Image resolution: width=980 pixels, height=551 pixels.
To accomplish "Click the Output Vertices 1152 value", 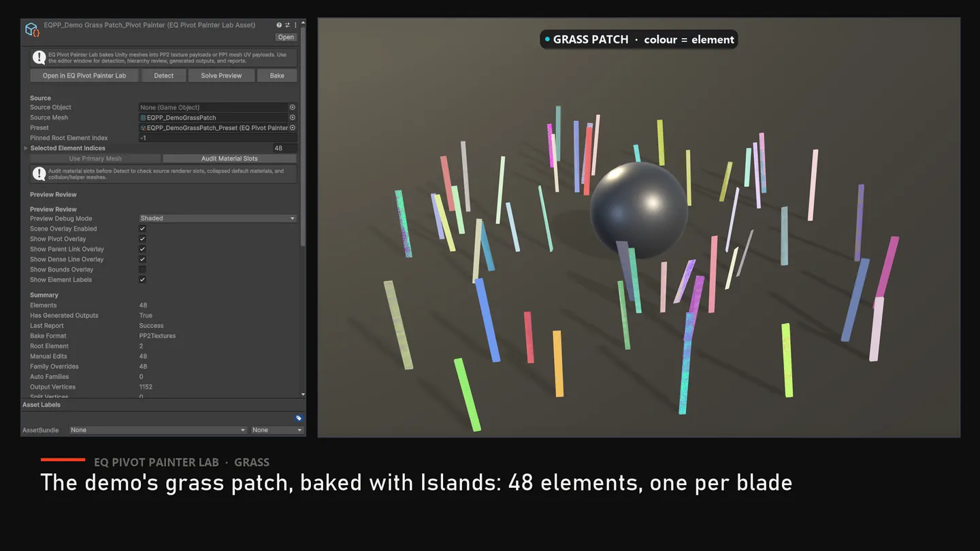I will pos(146,387).
